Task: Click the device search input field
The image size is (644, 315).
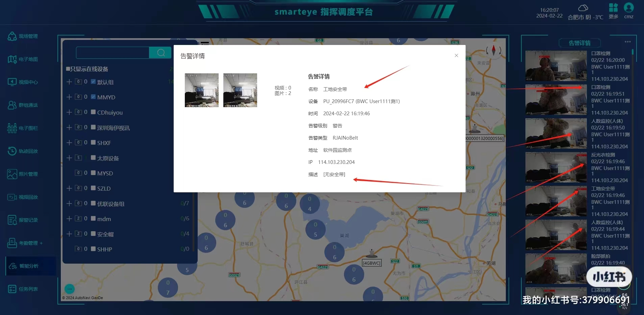Action: (x=113, y=53)
